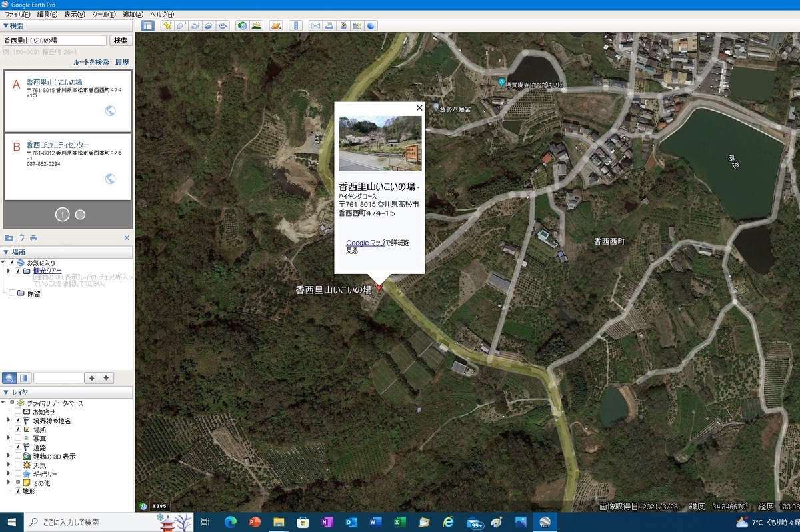Click the 勝賀廃寺 teal map marker

pos(501,82)
